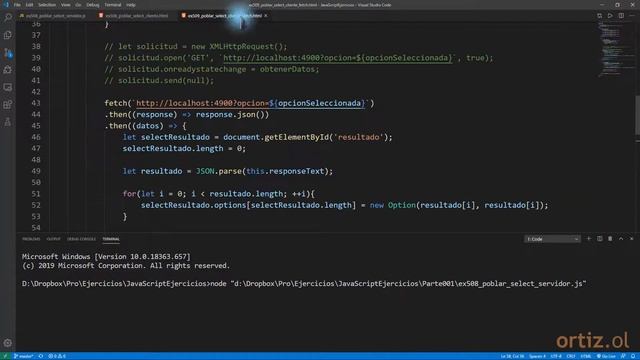Open the Go menu
The height and width of the screenshot is (360, 640).
pyautogui.click(x=78, y=5)
